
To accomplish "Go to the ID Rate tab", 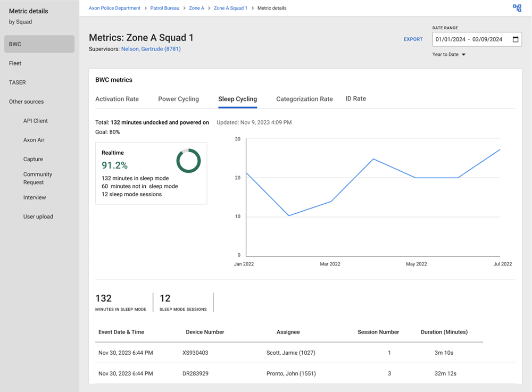I will pyautogui.click(x=355, y=99).
